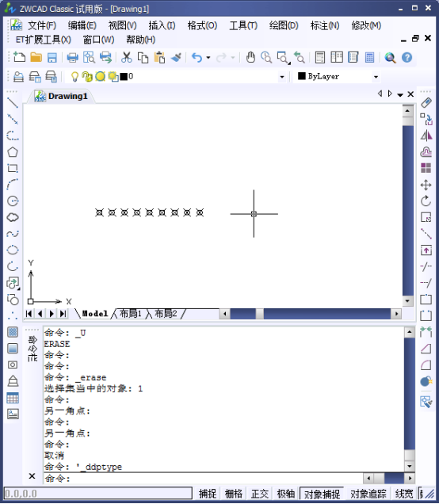Open the document tab list dropdown arrow
This screenshot has width=439, height=504.
[400, 94]
